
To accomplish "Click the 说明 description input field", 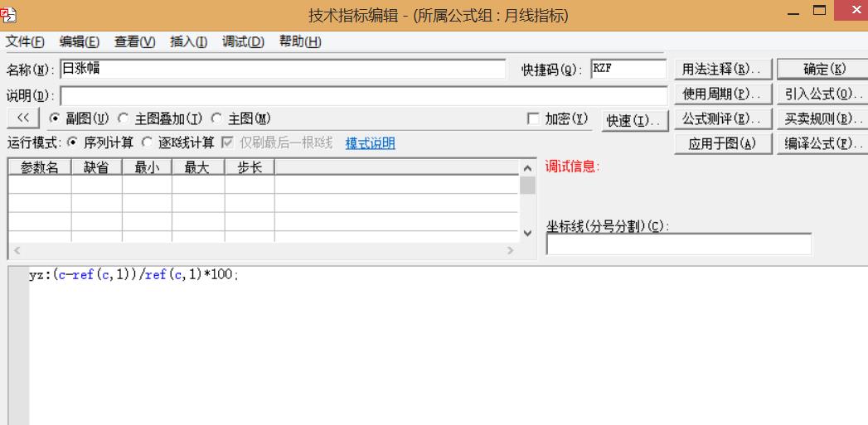I will (364, 96).
